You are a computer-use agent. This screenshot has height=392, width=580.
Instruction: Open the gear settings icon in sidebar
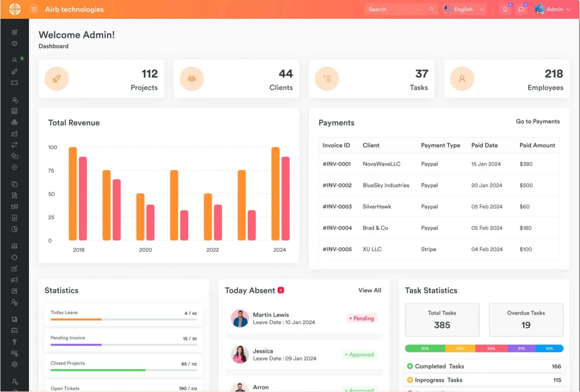point(14,364)
